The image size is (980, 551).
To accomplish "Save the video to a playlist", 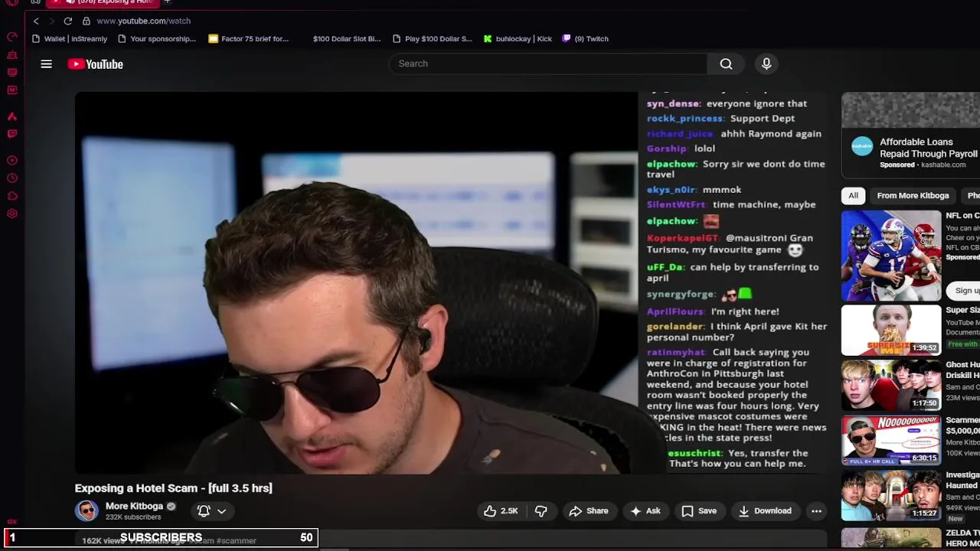I will tap(698, 511).
